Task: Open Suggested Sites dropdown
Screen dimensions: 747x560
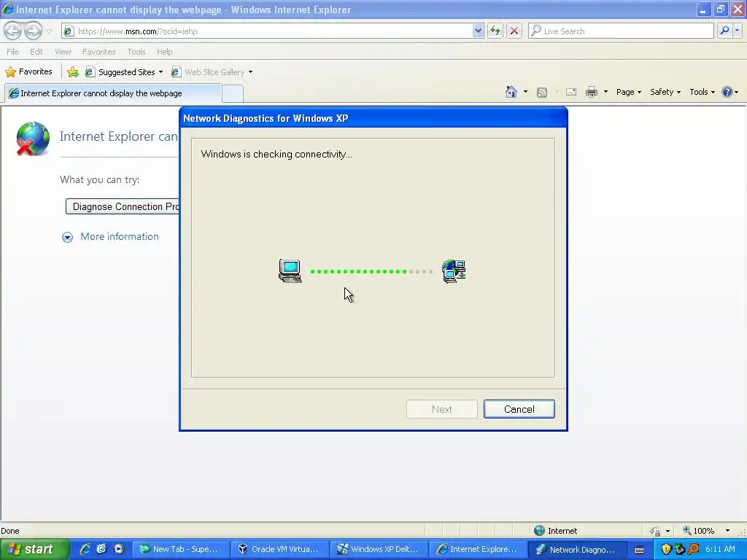Action: pos(124,72)
